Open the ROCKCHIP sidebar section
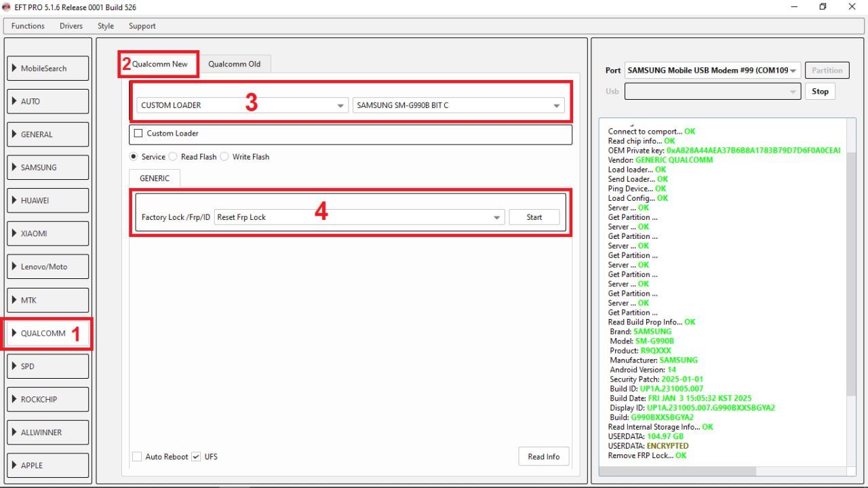Screen dimensions: 868x488 tap(48, 400)
